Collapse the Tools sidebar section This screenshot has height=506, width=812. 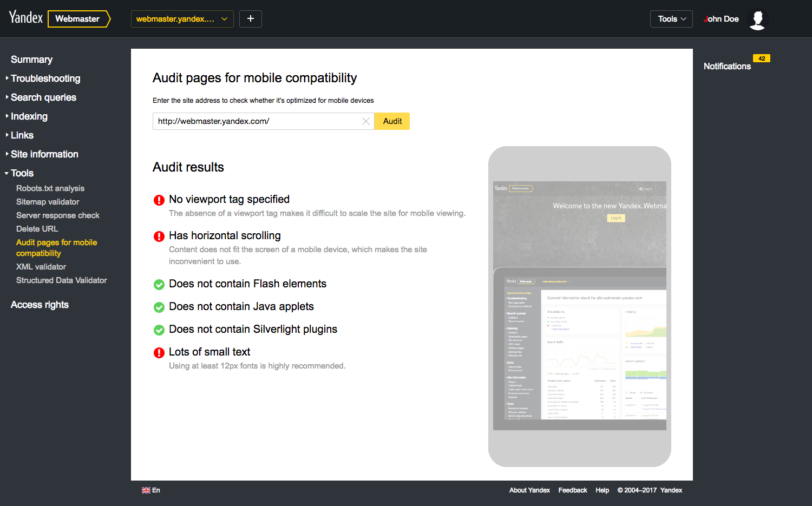[x=22, y=173]
